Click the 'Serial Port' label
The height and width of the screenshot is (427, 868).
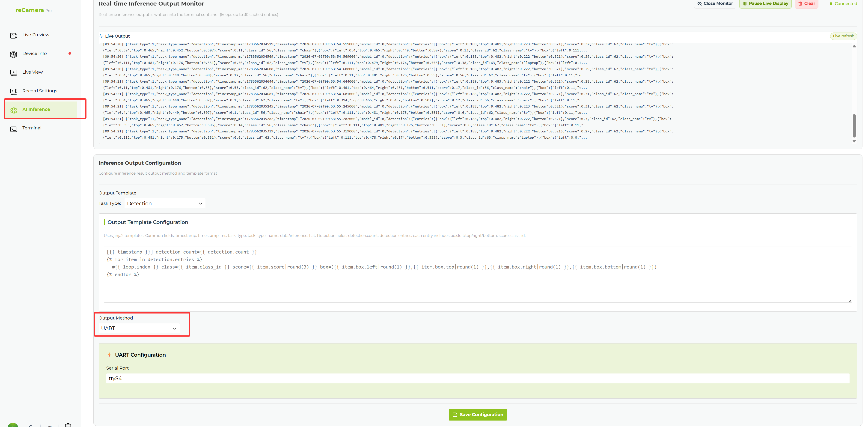coord(118,368)
